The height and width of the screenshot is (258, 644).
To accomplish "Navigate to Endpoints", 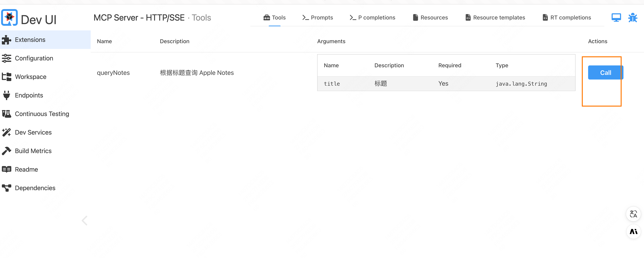I will click(45, 95).
